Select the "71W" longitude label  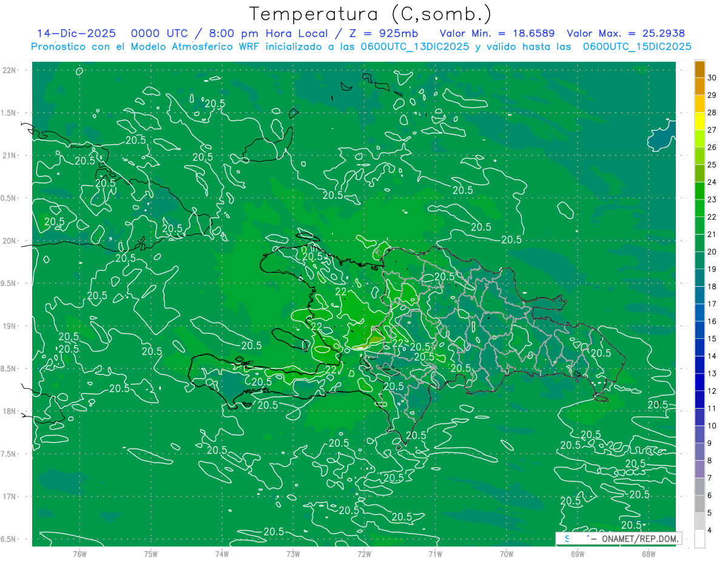(x=435, y=554)
